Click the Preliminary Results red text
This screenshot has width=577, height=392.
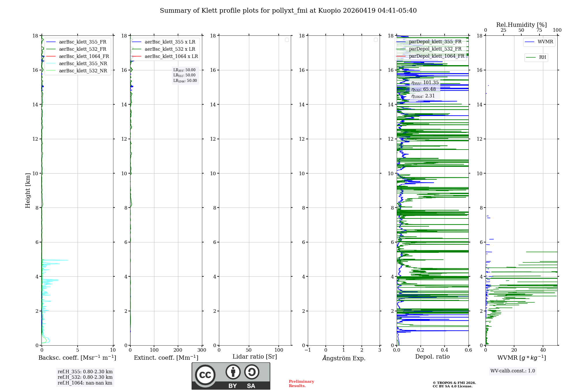pyautogui.click(x=301, y=384)
